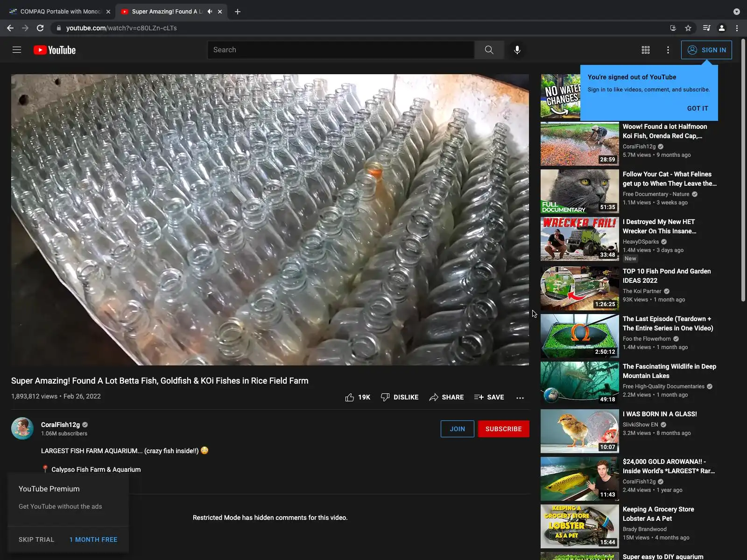Viewport: 747px width, 560px height.
Task: Click the install app icon in address bar
Action: point(673,28)
